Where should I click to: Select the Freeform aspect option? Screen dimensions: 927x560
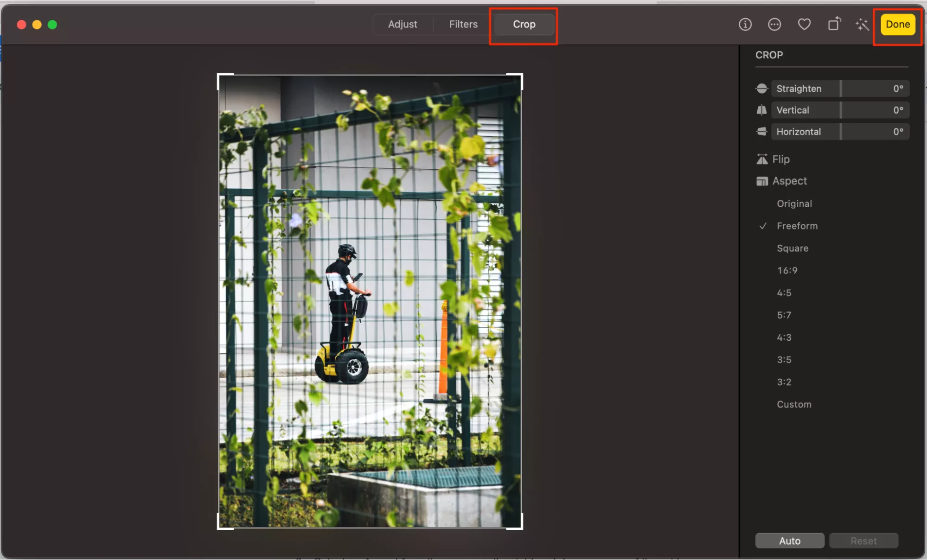point(797,226)
